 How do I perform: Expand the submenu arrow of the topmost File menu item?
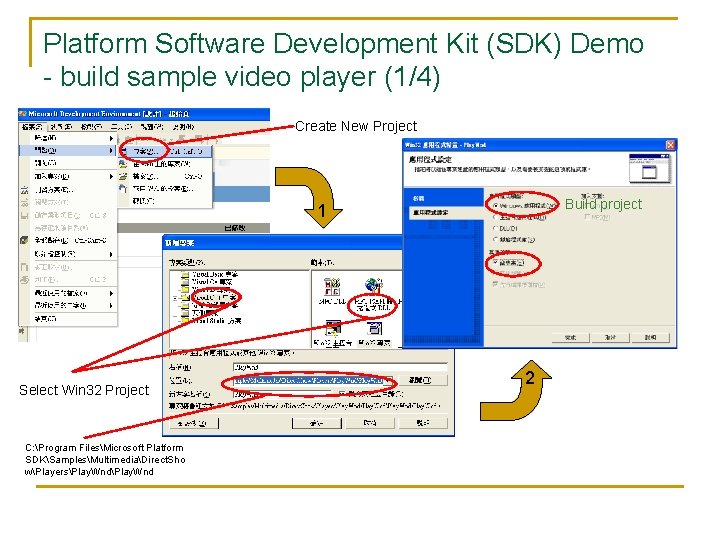pyautogui.click(x=111, y=138)
